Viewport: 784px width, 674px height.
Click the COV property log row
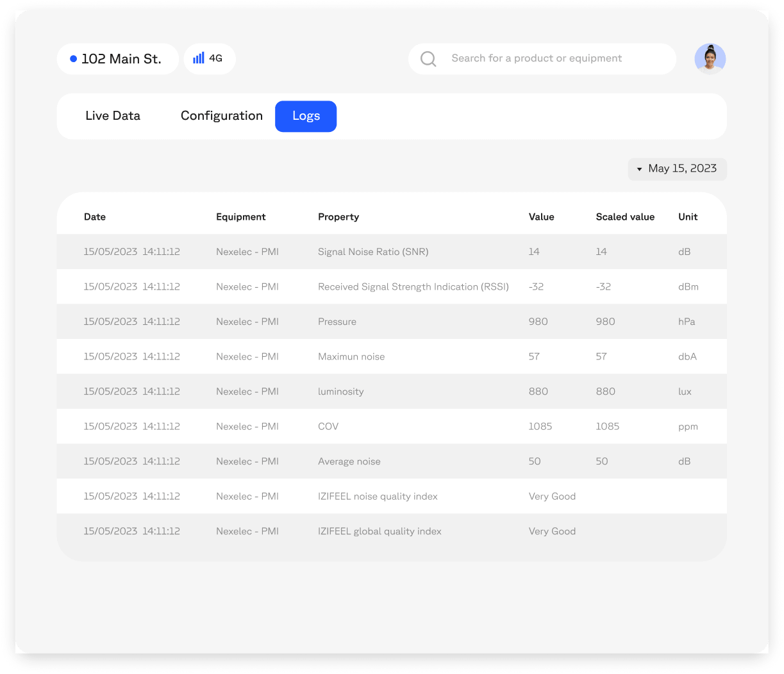pyautogui.click(x=328, y=427)
